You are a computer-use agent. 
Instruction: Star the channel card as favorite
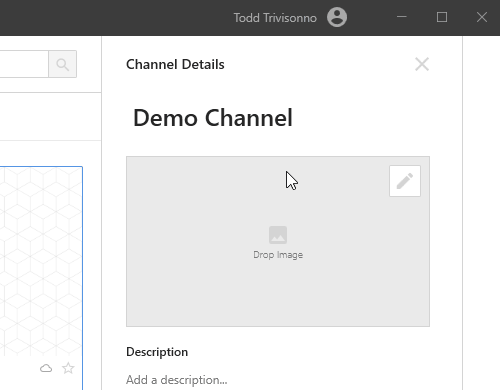point(68,368)
